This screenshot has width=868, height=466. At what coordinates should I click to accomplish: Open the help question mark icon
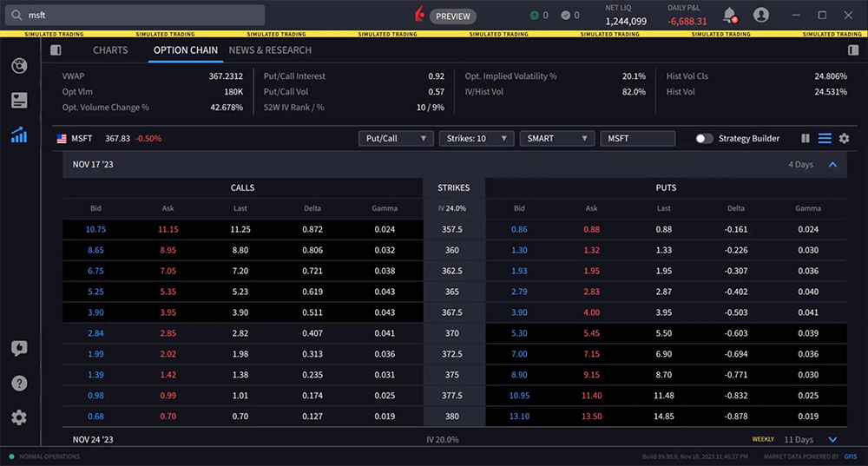coord(19,383)
